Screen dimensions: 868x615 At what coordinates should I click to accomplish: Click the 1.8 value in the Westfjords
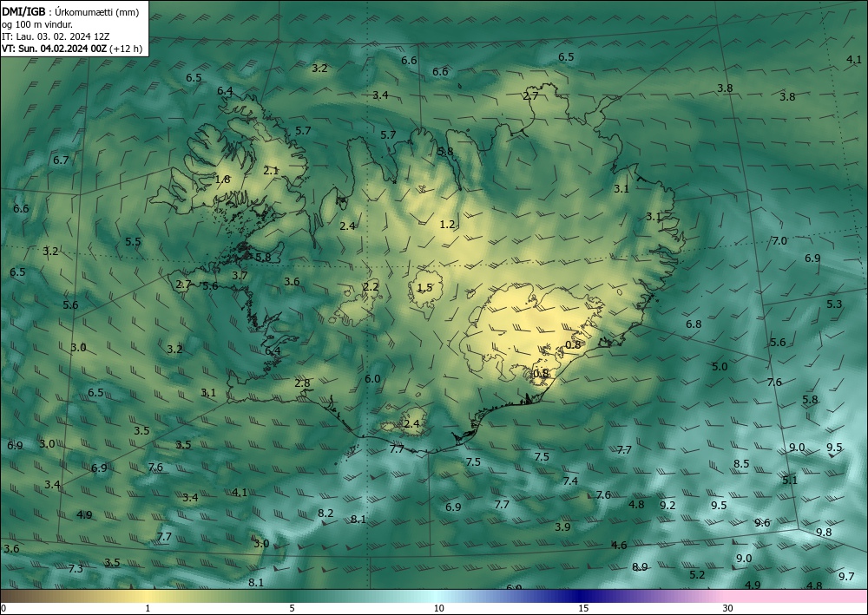coord(222,180)
